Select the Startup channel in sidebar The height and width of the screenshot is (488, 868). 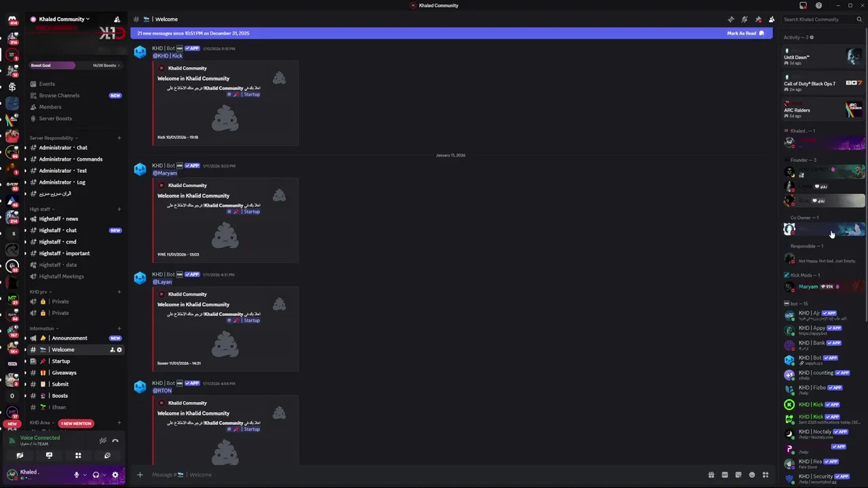[75, 361]
